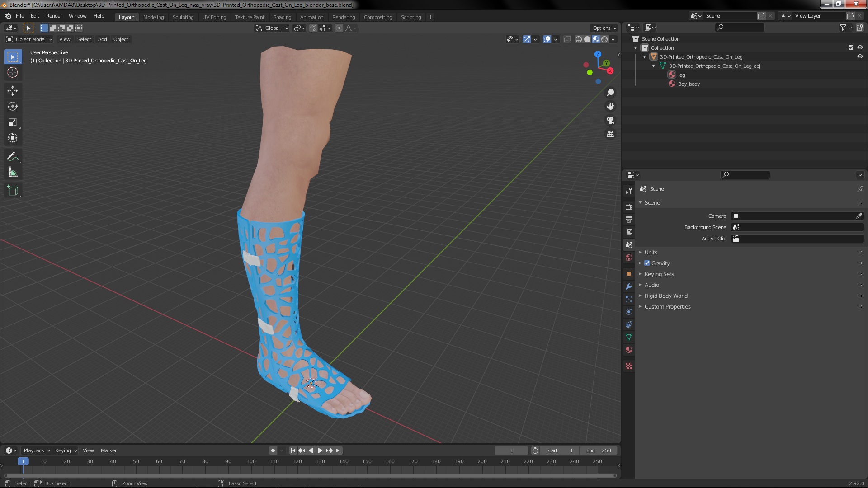Viewport: 868px width, 488px height.
Task: Expand the Rigid Body World panel
Action: [x=665, y=296]
